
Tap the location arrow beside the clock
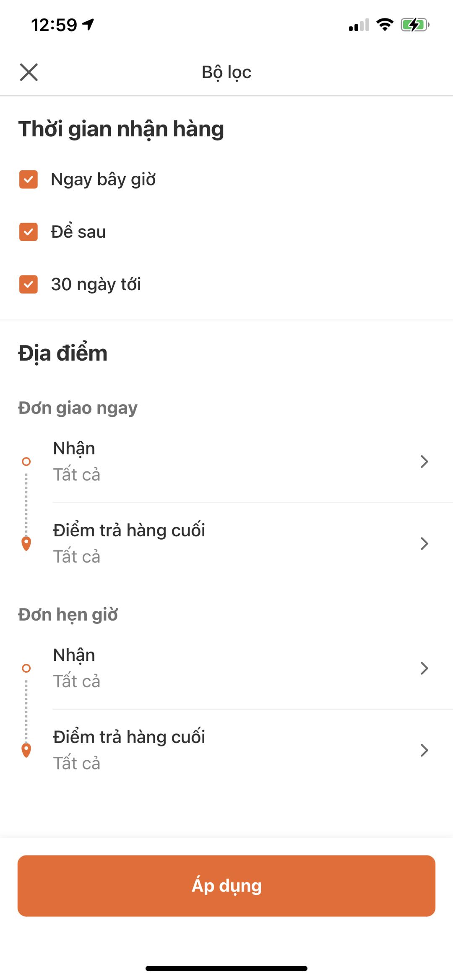(88, 25)
